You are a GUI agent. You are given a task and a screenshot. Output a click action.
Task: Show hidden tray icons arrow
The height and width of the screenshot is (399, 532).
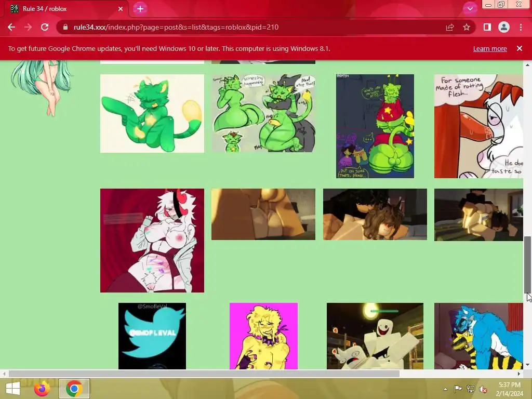coord(445,389)
